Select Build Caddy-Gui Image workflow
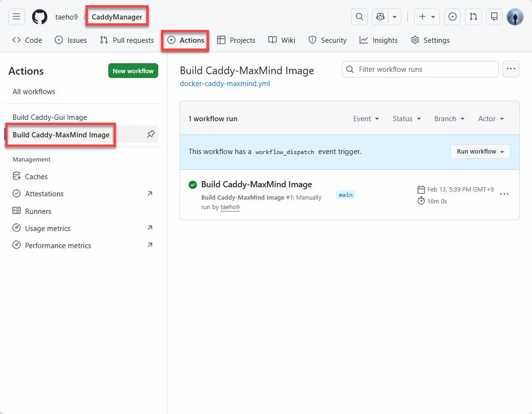The image size is (532, 414). pyautogui.click(x=50, y=117)
